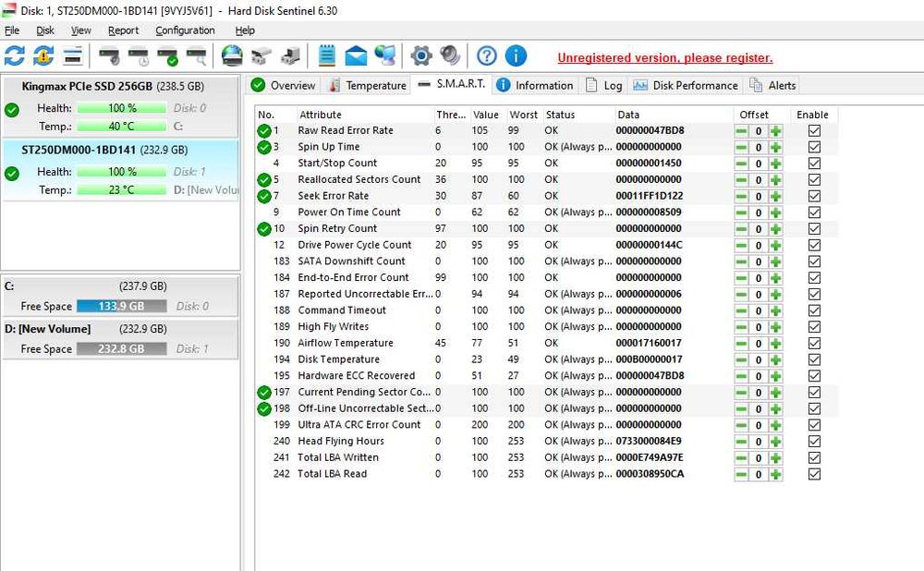Click the disk icon with green checkmark
The width and height of the screenshot is (924, 571).
coord(168,56)
